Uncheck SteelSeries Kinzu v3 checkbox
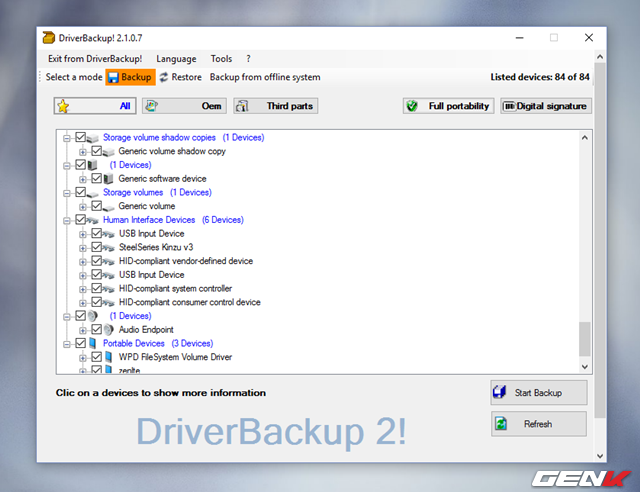 [96, 247]
